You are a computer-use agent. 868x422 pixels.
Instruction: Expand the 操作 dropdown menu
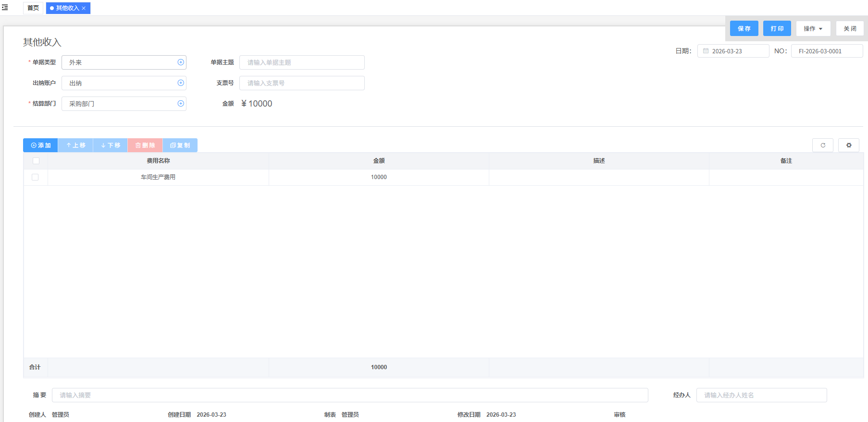click(x=813, y=29)
